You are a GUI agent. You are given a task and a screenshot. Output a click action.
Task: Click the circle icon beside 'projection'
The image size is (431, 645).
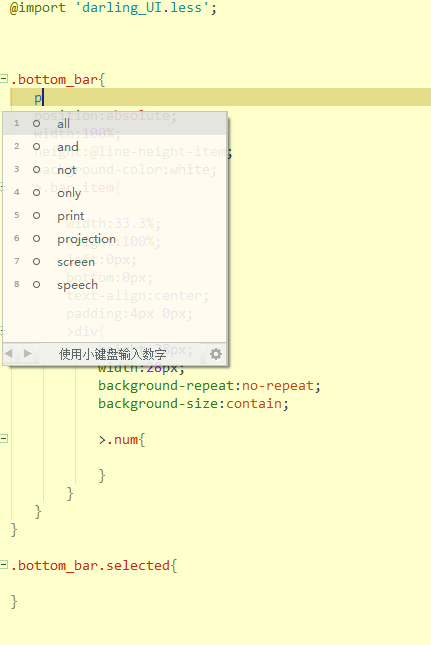(x=37, y=239)
